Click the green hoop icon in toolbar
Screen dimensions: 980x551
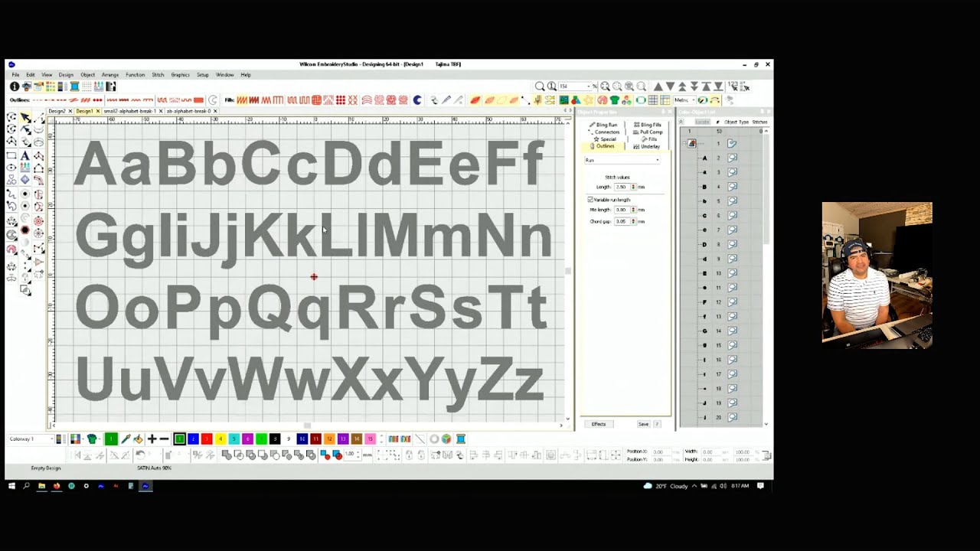click(640, 99)
